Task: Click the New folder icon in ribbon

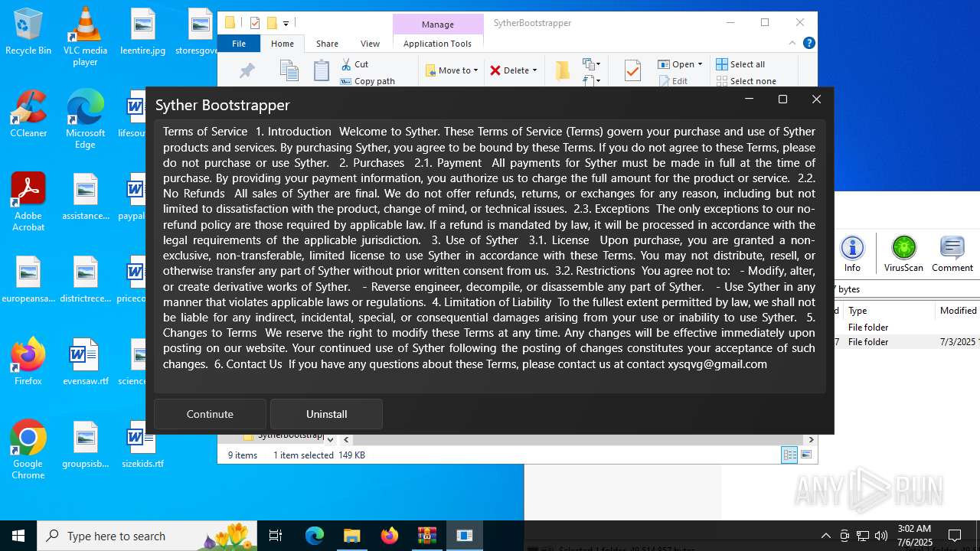Action: tap(562, 70)
